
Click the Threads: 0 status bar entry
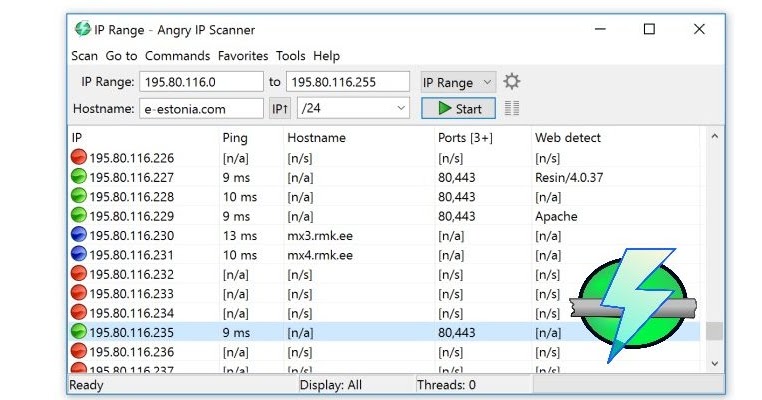[x=446, y=385]
